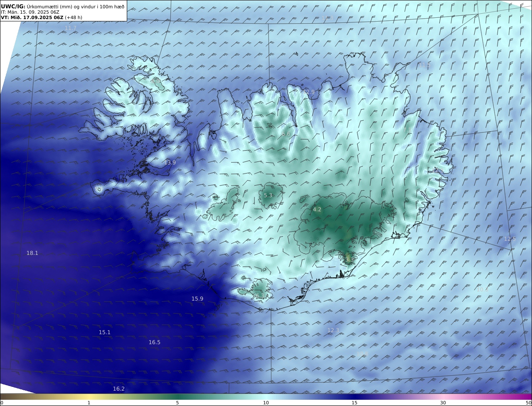Click the 6.6 value in northern highlands
532x406 pixels.
tap(286, 134)
